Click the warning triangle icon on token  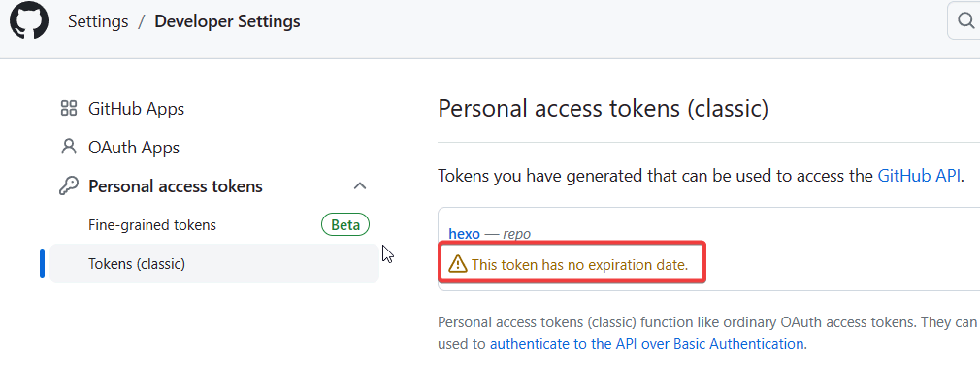(458, 264)
